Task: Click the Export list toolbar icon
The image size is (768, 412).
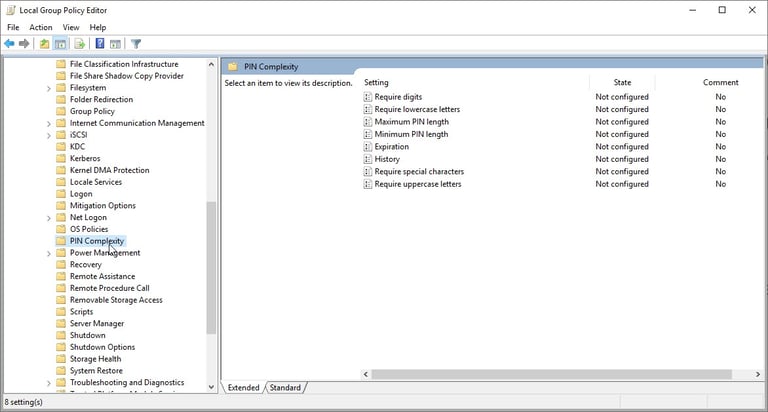Action: (x=79, y=44)
